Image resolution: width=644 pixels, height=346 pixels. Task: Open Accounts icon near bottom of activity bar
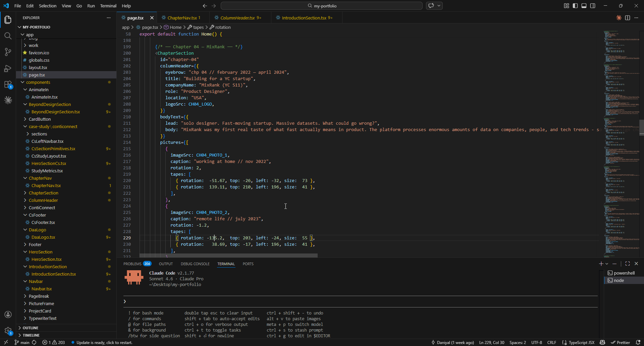click(x=8, y=314)
